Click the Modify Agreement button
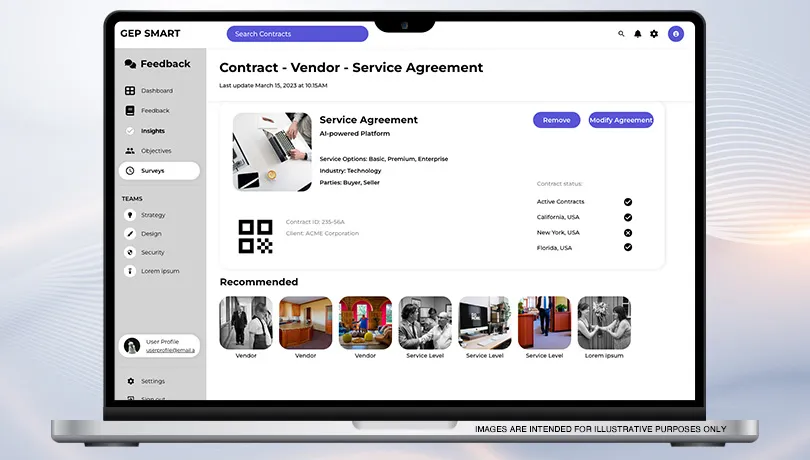The height and width of the screenshot is (460, 810). tap(620, 120)
